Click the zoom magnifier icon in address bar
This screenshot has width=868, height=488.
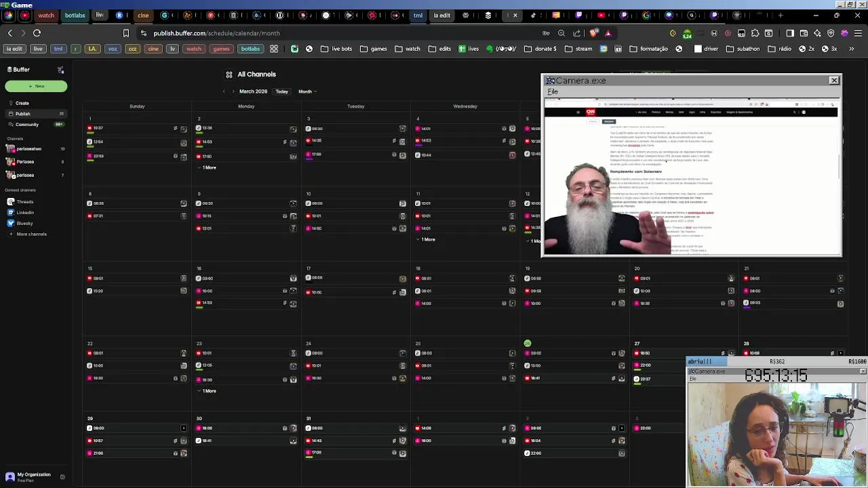[561, 33]
